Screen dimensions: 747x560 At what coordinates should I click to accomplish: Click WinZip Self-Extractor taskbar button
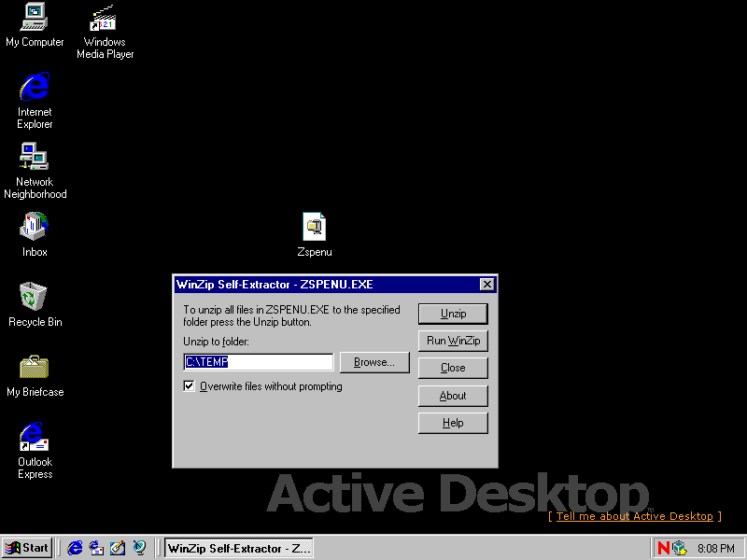(x=239, y=548)
